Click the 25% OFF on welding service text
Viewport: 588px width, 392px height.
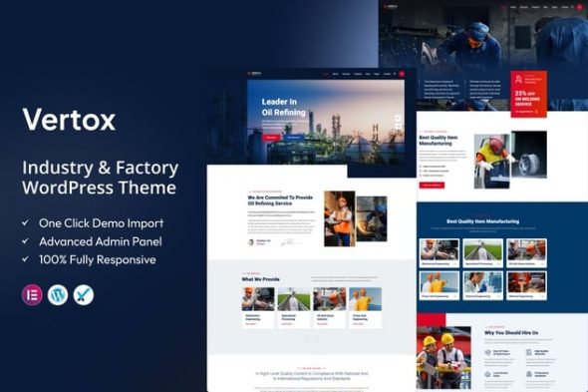tap(527, 99)
